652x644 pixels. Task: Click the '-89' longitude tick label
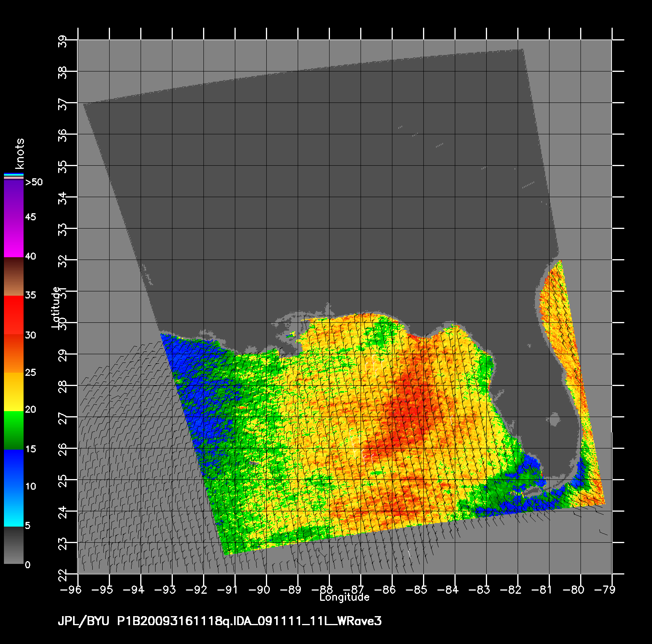pos(291,590)
